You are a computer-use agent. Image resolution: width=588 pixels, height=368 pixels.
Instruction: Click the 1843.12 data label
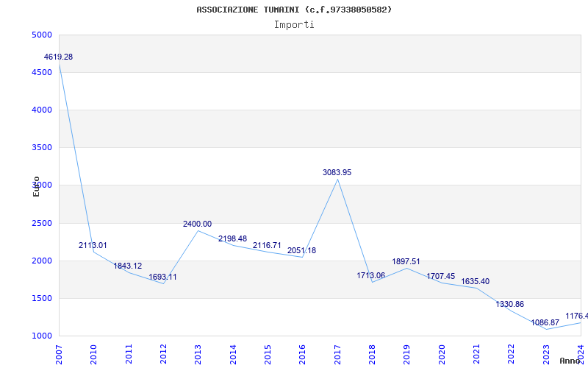127,266
